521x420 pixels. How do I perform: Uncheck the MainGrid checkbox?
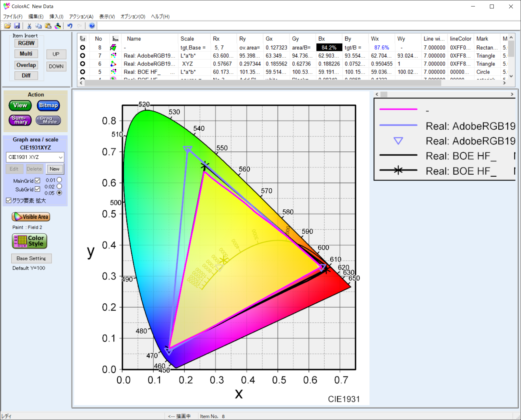tap(38, 181)
